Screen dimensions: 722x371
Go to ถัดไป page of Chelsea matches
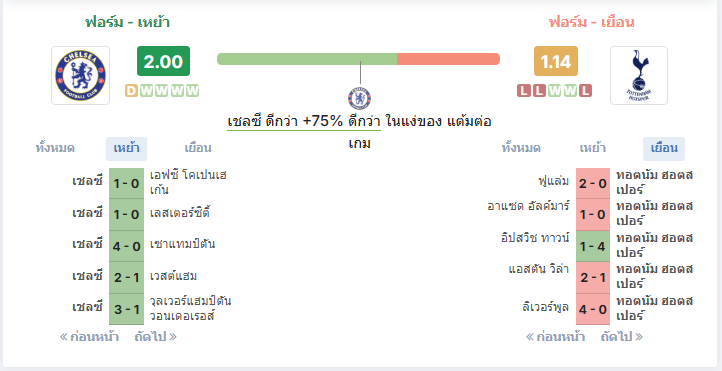(155, 337)
